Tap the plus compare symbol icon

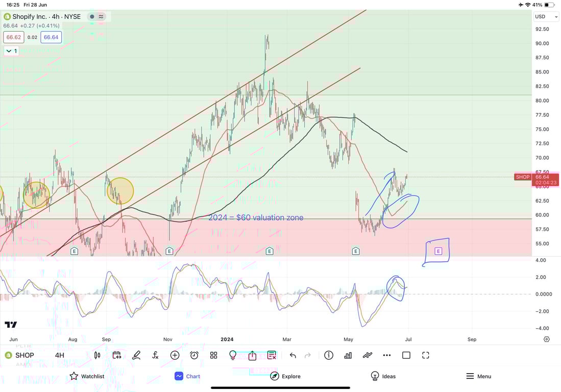coord(175,355)
